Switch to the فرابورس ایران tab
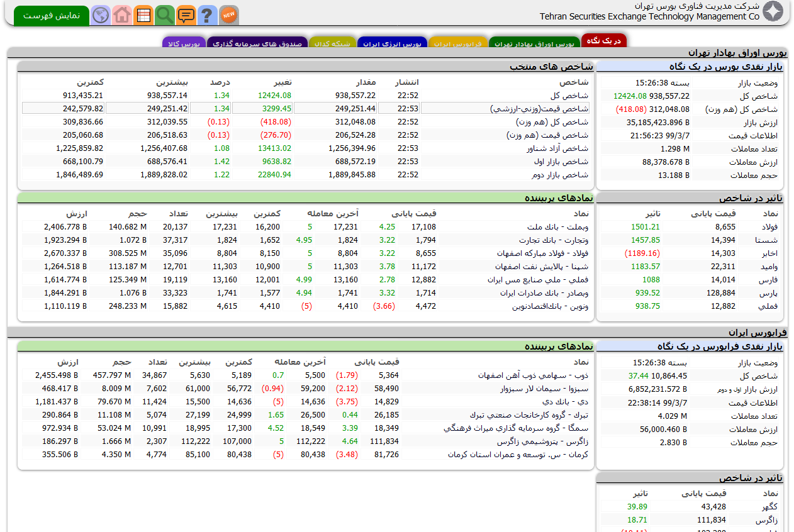 457,43
